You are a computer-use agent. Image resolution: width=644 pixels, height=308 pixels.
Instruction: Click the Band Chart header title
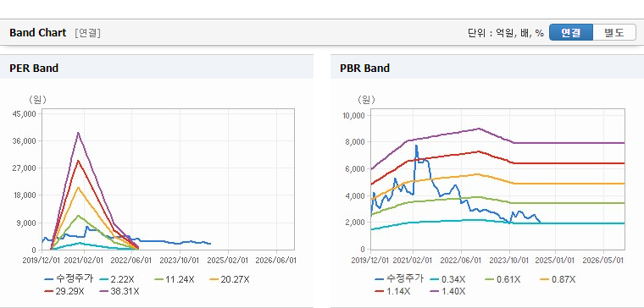[x=38, y=33]
